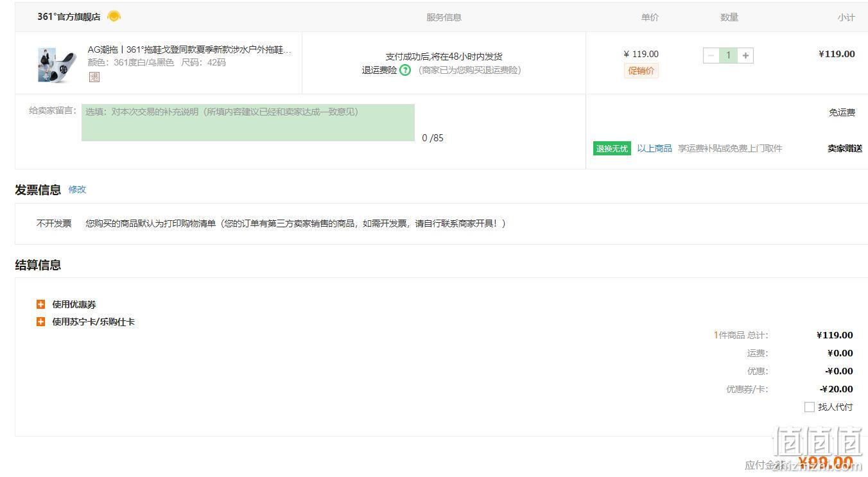The height and width of the screenshot is (477, 868).
Task: Open the slipper product thumbnail
Action: 57,64
